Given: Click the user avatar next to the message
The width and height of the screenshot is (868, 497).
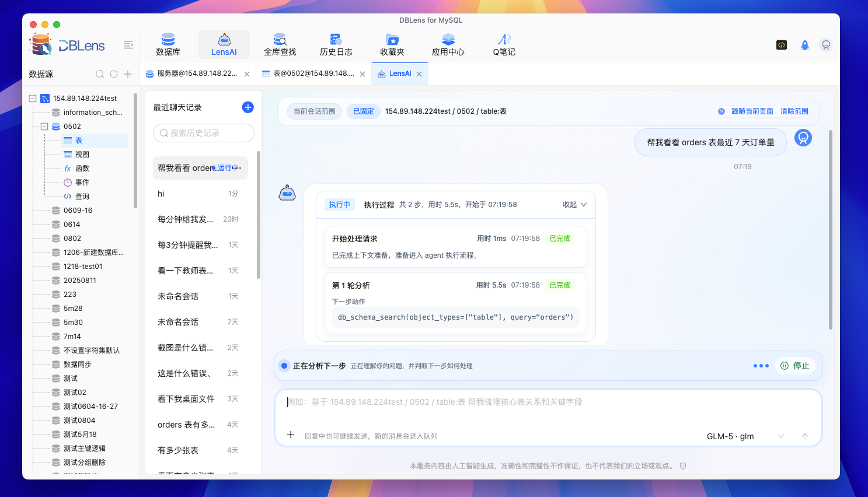Looking at the screenshot, I should click(x=803, y=138).
